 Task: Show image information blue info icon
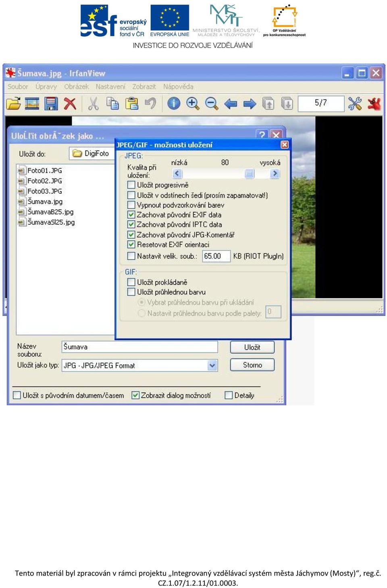(174, 104)
